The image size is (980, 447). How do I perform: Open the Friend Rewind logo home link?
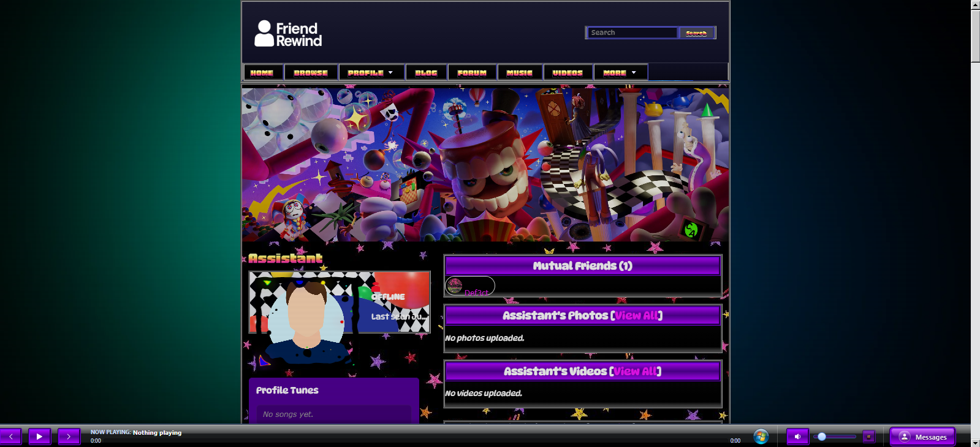[x=288, y=34]
